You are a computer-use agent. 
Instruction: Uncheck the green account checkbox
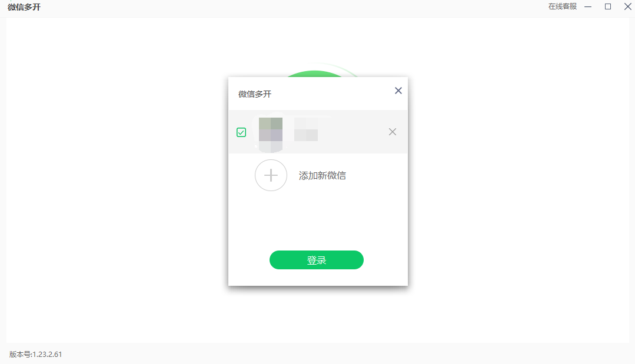coord(241,132)
